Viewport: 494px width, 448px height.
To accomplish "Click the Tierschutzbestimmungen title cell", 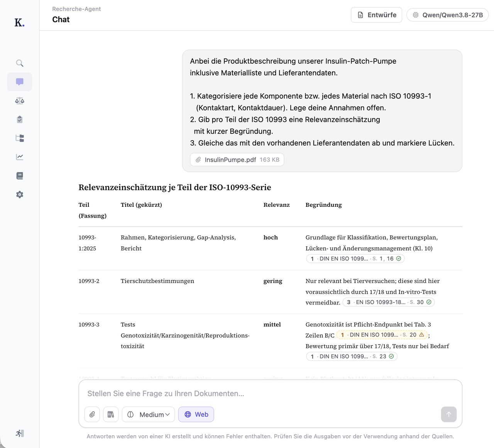I will pyautogui.click(x=157, y=281).
